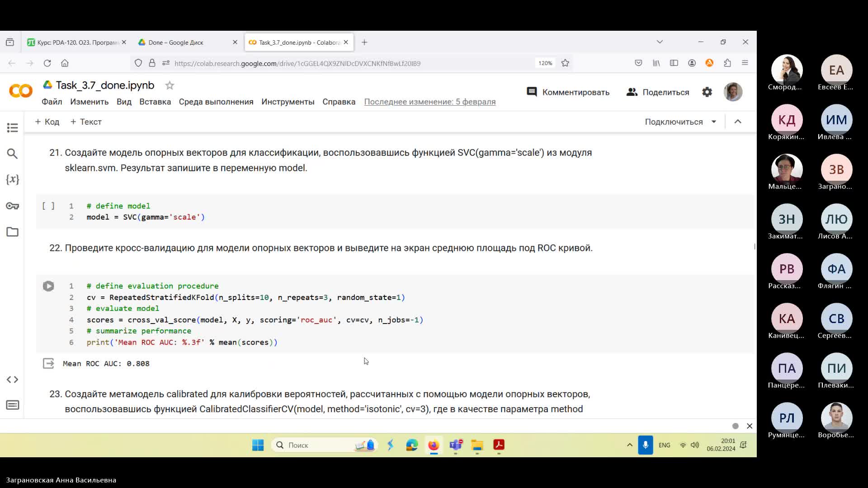This screenshot has height=488, width=868.
Task: Open browser extensions icon
Action: click(727, 63)
